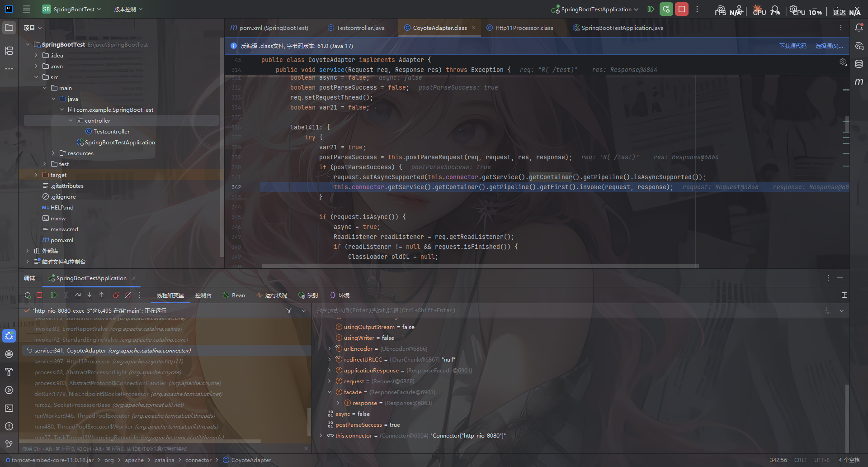The image size is (868, 467).
Task: Open the 控制台 console tab
Action: (x=203, y=295)
